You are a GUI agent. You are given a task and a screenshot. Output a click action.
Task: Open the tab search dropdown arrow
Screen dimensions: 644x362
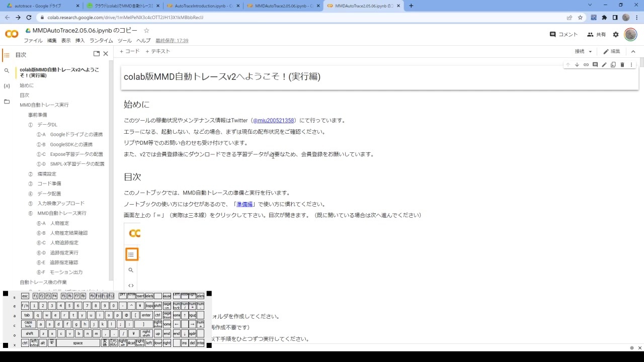590,5
